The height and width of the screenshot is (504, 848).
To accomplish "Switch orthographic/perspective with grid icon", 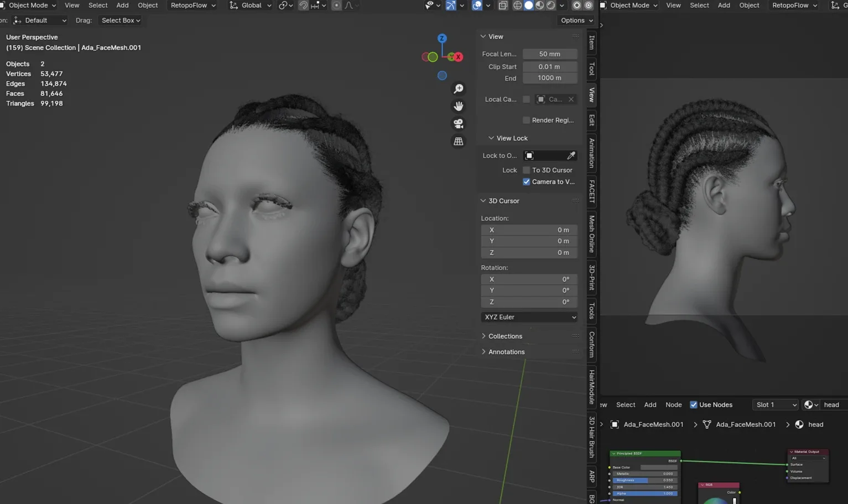I will [x=459, y=142].
